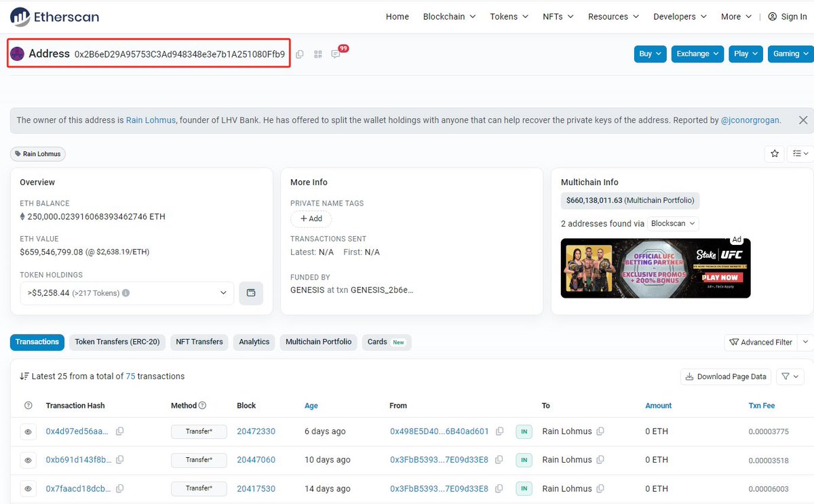Expand the Developers menu
Screen dimensions: 814x504
(x=680, y=16)
